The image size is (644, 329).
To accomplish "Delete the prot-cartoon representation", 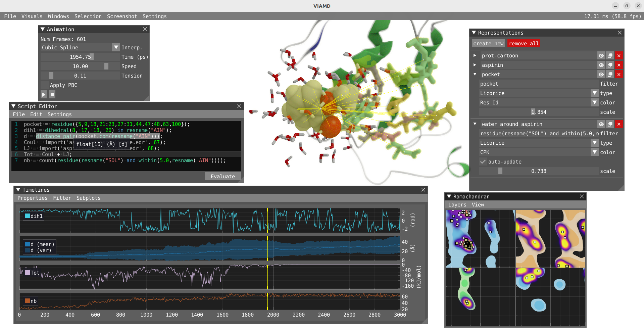I will coord(619,56).
